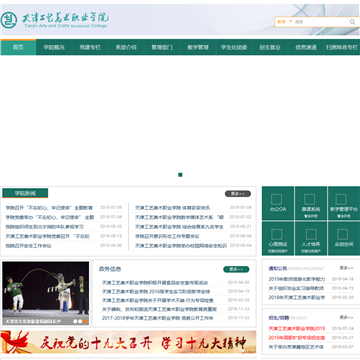
Task: Open the 新闻 search category dropdown
Action: (x=284, y=22)
